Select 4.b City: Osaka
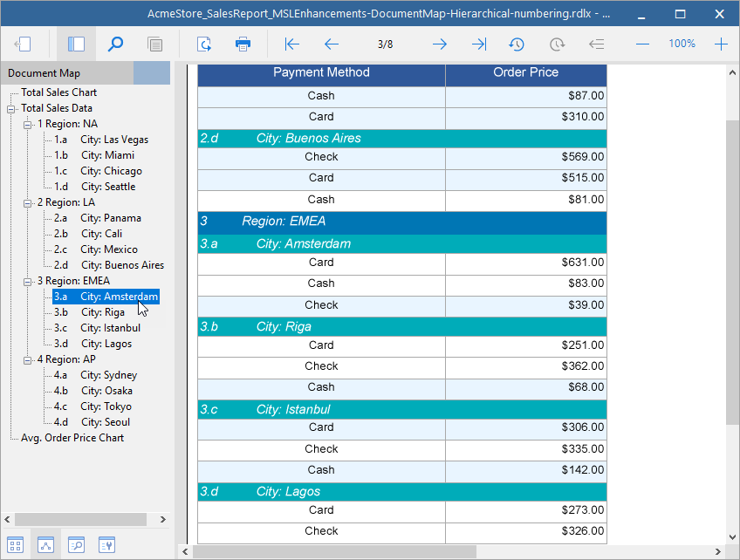Screen dimensions: 740x560 tap(93, 391)
